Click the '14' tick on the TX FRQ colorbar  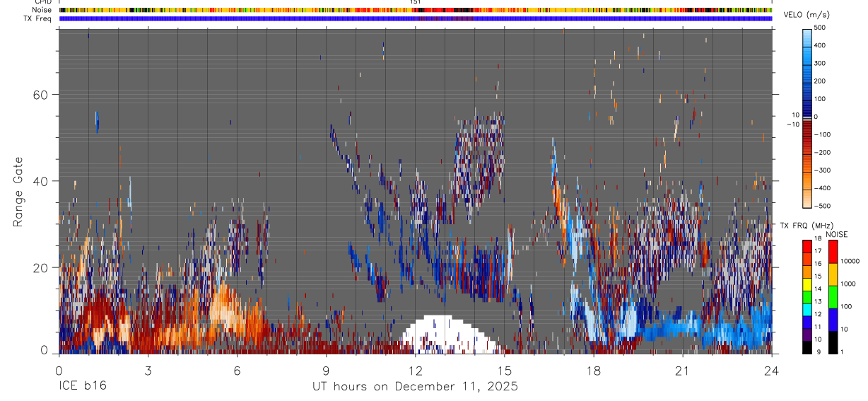tap(817, 289)
